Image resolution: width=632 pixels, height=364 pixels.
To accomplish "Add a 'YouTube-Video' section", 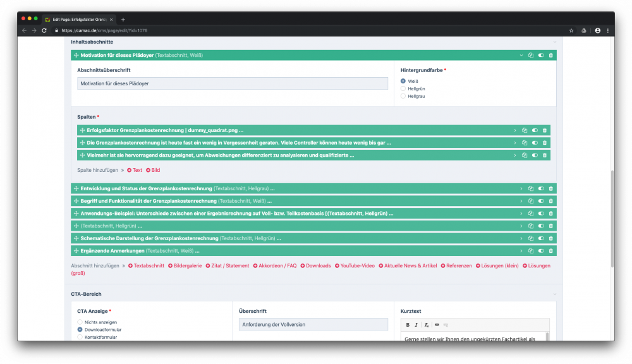I will (355, 266).
